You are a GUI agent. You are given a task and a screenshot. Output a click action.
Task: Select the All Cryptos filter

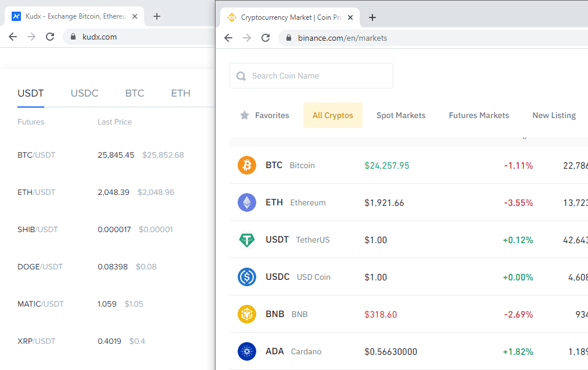[x=332, y=115]
